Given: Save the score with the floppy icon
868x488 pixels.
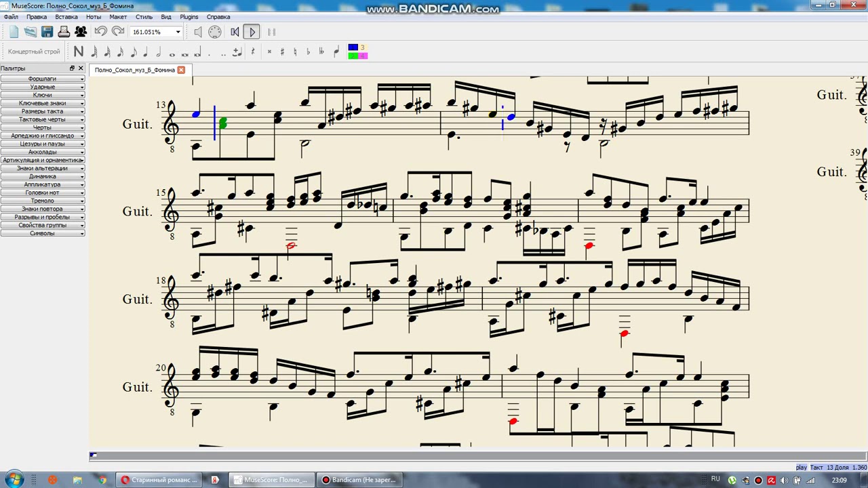Looking at the screenshot, I should click(47, 31).
